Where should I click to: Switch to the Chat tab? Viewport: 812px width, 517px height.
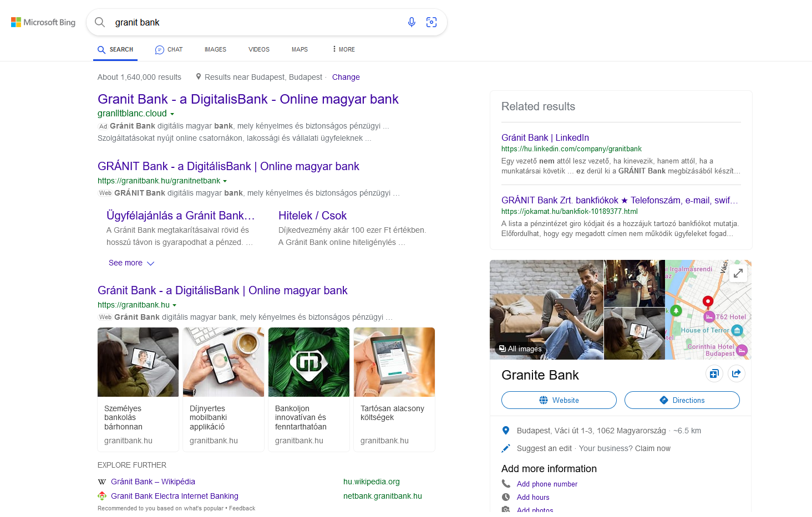click(169, 49)
